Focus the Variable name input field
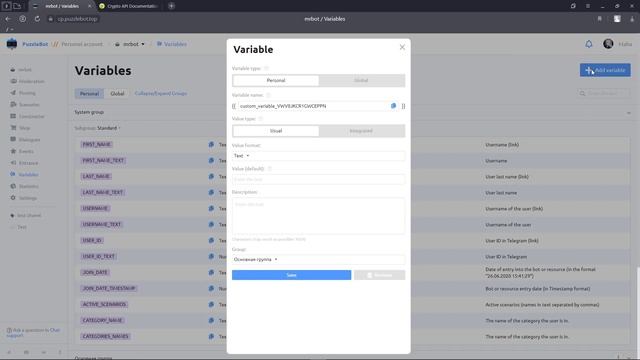 tap(313, 106)
